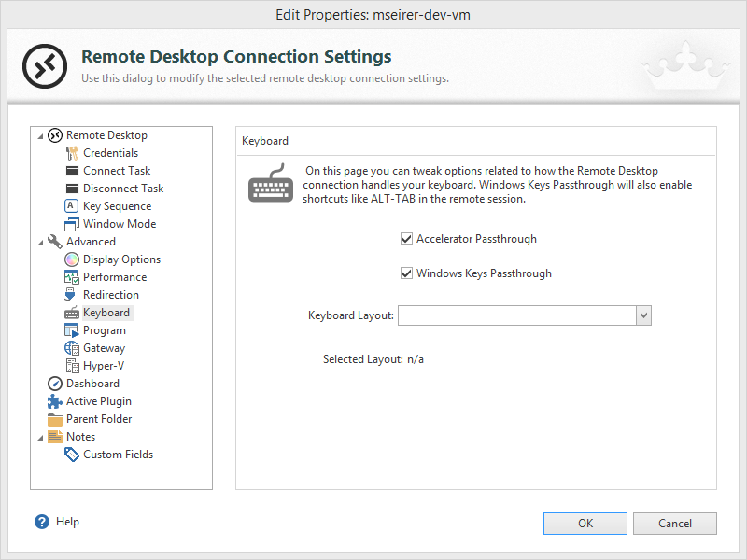
Task: Select Parent Folder in the tree
Action: (x=99, y=419)
